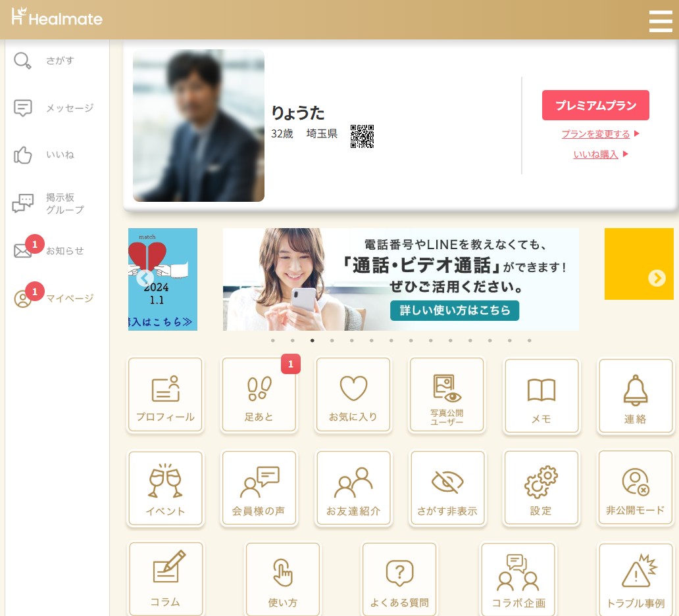Open 写真公開ユーザー photo visibility tile
Image resolution: width=679 pixels, height=616 pixels.
click(447, 395)
